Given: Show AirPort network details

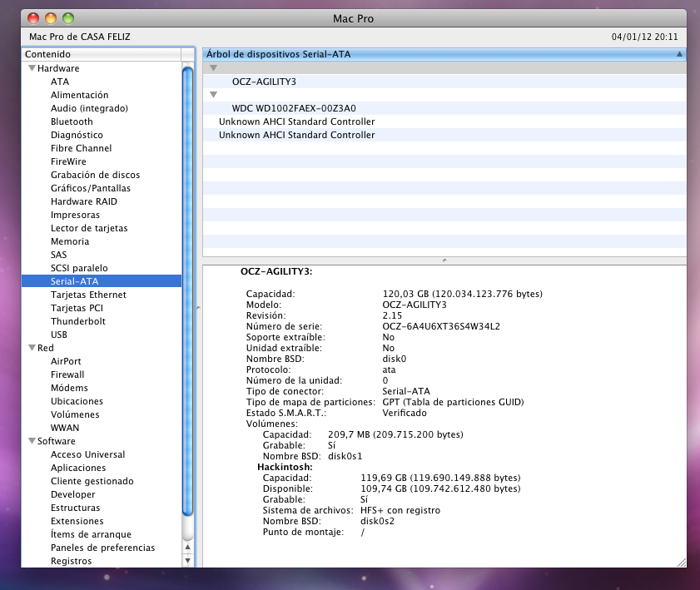Looking at the screenshot, I should 66,361.
